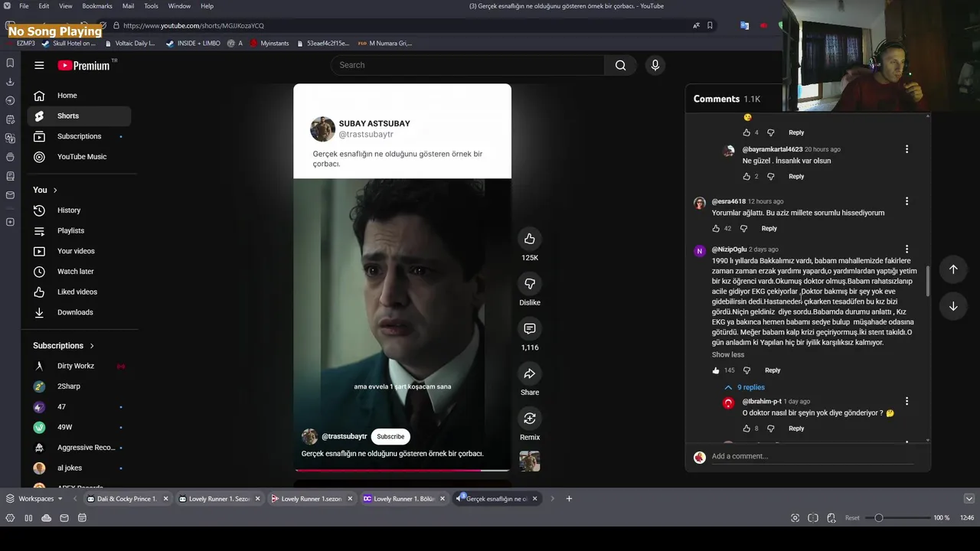Image resolution: width=980 pixels, height=551 pixels.
Task: Click the Vivaldi browser menu logo
Action: (x=7, y=6)
